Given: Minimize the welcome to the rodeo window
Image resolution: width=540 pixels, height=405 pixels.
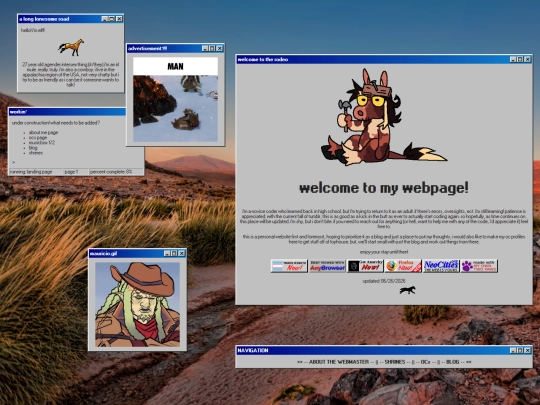Looking at the screenshot, I should click(513, 60).
